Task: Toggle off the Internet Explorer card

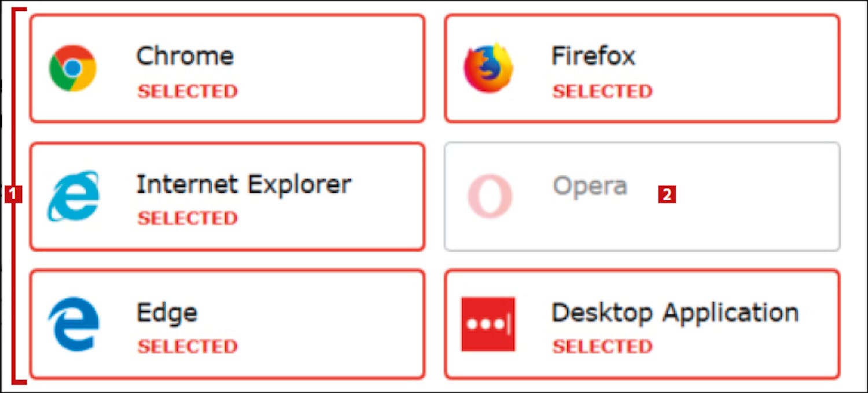Action: (227, 196)
